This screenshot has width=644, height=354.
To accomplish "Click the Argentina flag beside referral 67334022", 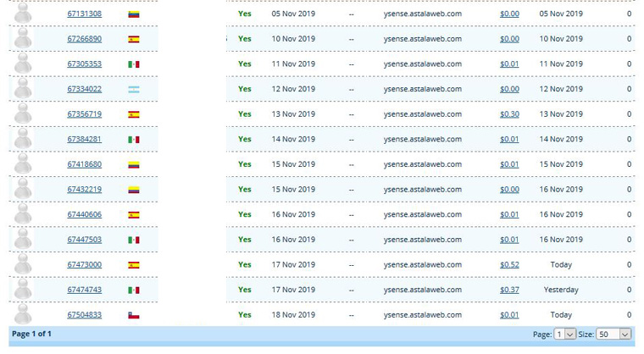I will point(133,90).
